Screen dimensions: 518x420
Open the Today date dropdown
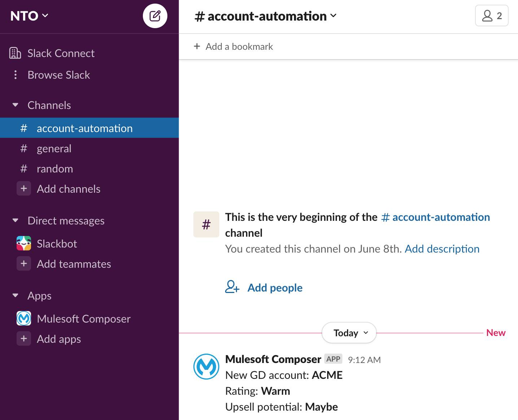point(349,333)
